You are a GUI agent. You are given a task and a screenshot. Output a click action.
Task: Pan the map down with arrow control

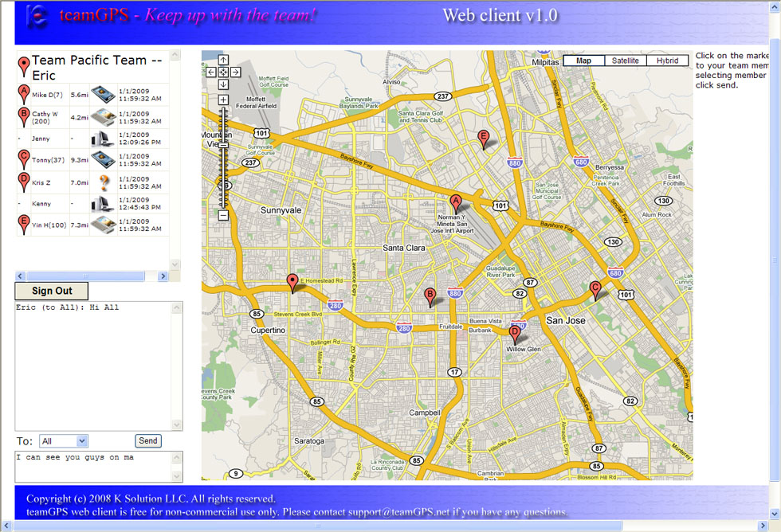click(x=223, y=84)
